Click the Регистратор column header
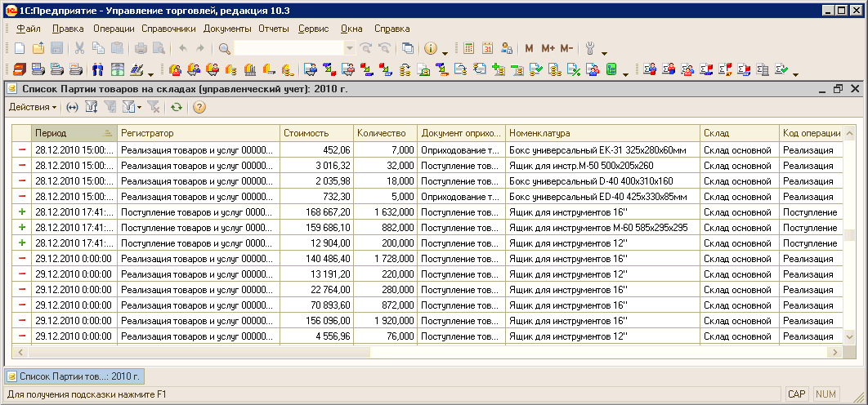The width and height of the screenshot is (868, 405). (x=198, y=133)
